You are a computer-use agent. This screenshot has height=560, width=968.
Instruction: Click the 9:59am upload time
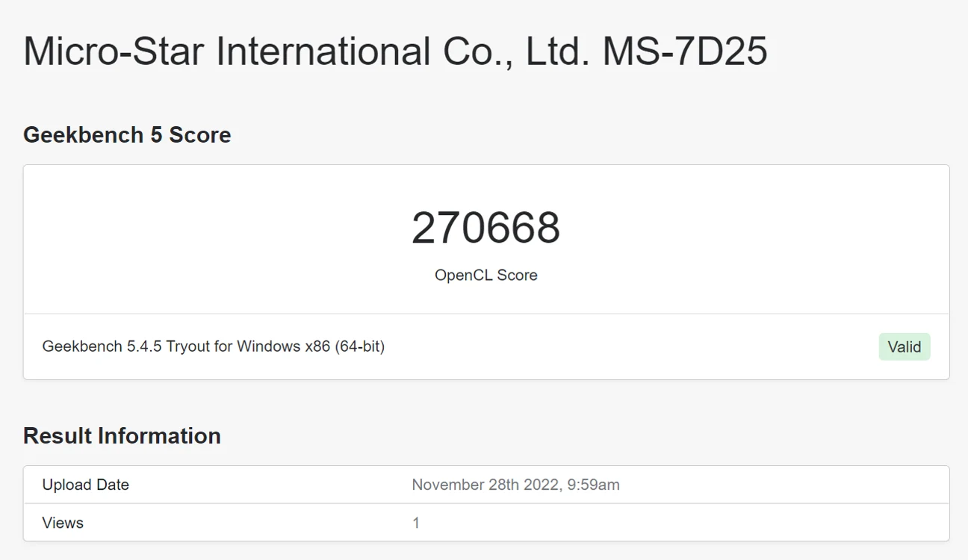point(594,485)
